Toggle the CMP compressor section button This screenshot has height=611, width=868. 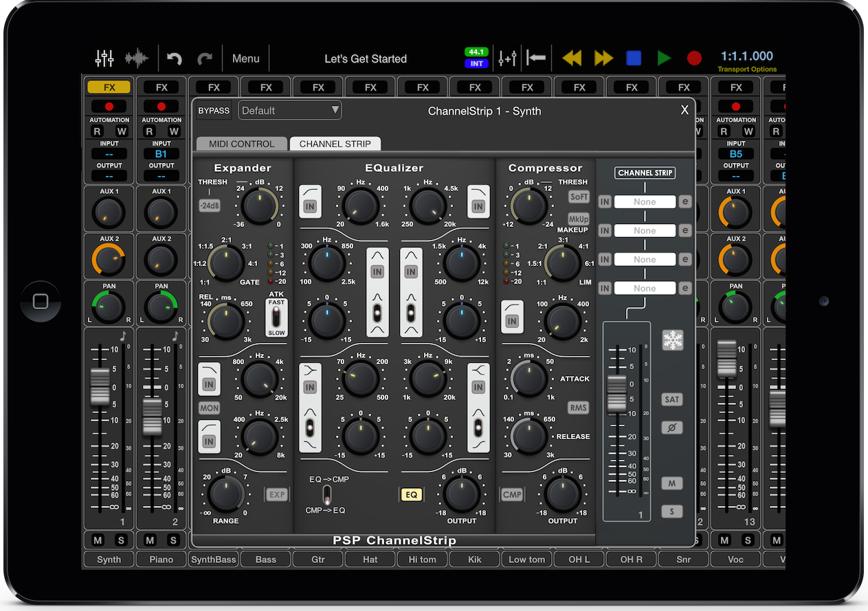[512, 494]
